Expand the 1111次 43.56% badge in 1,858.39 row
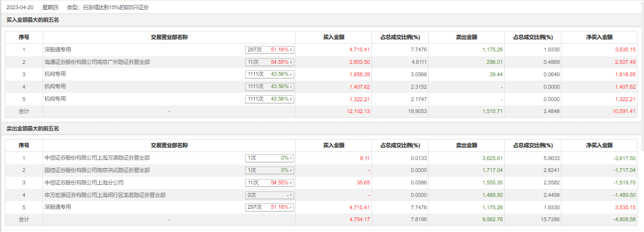644x232 pixels. click(x=270, y=75)
